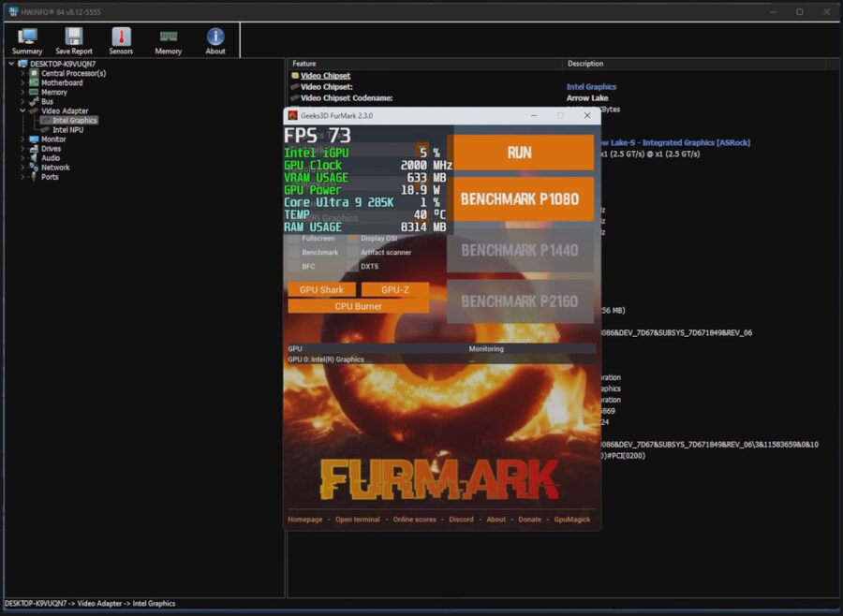The image size is (843, 616).
Task: Launch the CPU Burner tool
Action: pyautogui.click(x=359, y=306)
